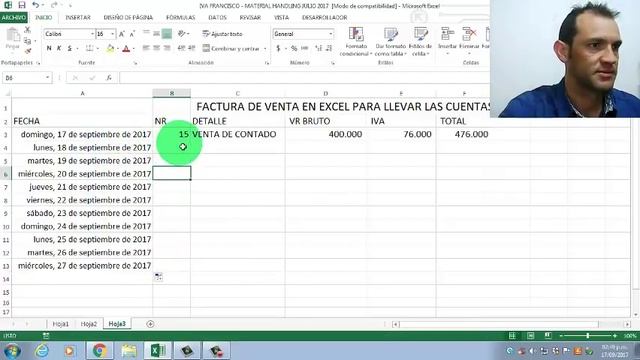Viewport: 640px width, 360px height.
Task: Decrease indent in Alineación group
Action: click(181, 49)
